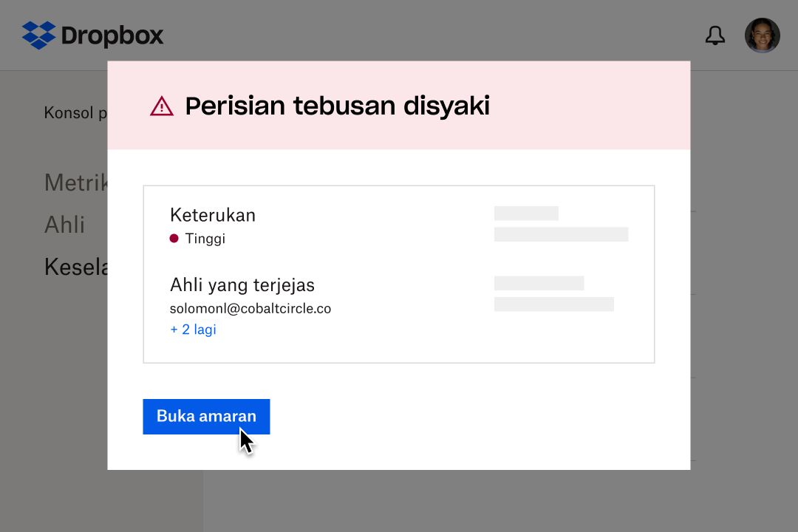798x532 pixels.
Task: Click the Perisian tebusan disyaki alert header
Action: [337, 106]
